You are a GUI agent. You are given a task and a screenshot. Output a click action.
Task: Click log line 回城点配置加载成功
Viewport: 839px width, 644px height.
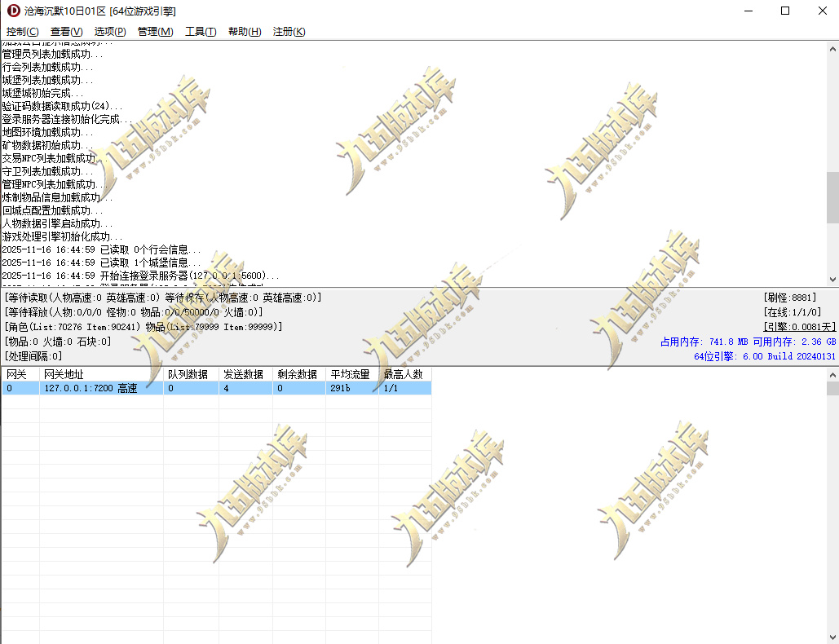(x=52, y=211)
